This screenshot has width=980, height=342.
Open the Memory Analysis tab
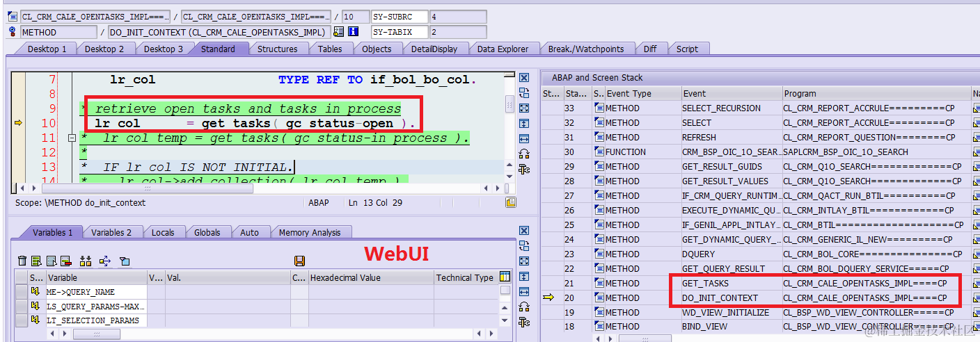pos(310,232)
